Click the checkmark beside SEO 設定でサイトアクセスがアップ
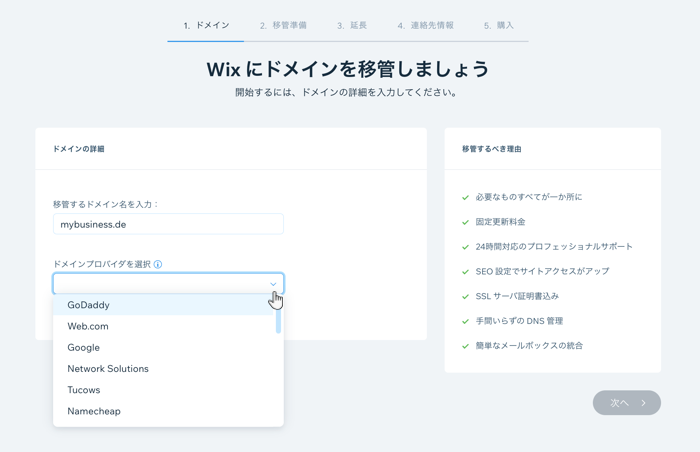 [465, 272]
